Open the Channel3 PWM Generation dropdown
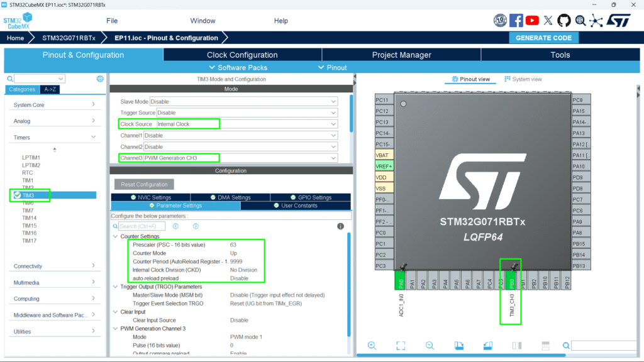The width and height of the screenshot is (644, 362). point(333,158)
